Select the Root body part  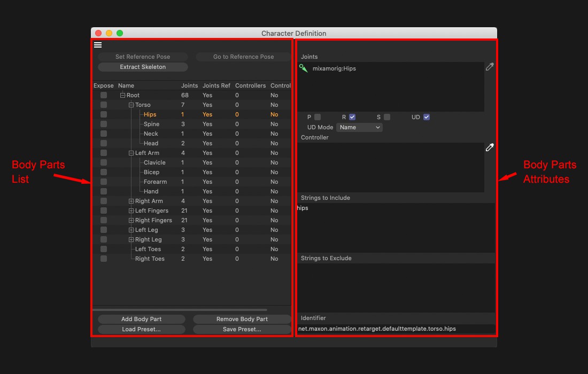pyautogui.click(x=133, y=95)
